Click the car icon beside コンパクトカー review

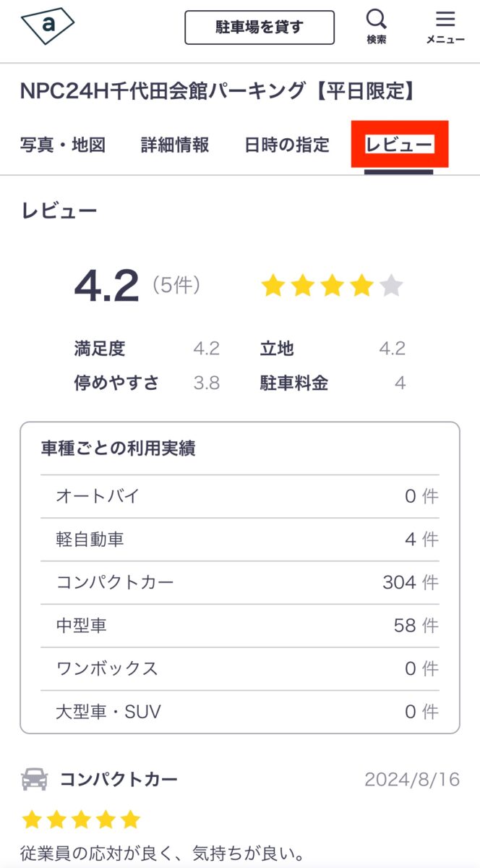click(x=33, y=779)
